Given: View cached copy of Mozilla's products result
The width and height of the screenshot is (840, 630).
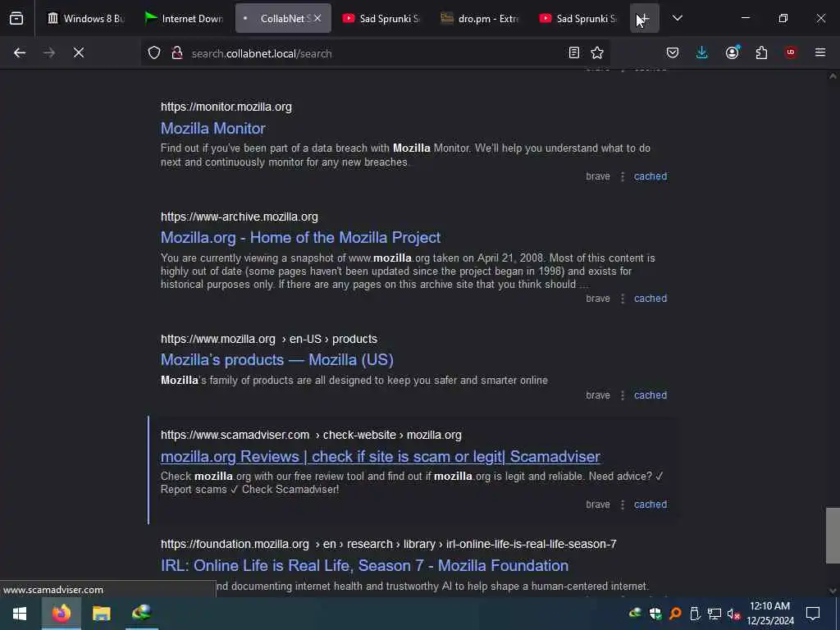Looking at the screenshot, I should pos(651,395).
